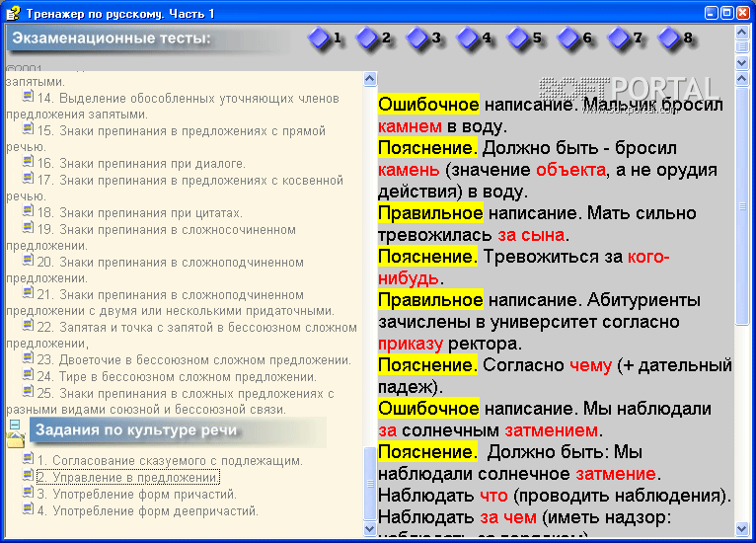The width and height of the screenshot is (756, 543).
Task: Collapse the 'Задания по культуре речи' section
Action: click(15, 425)
